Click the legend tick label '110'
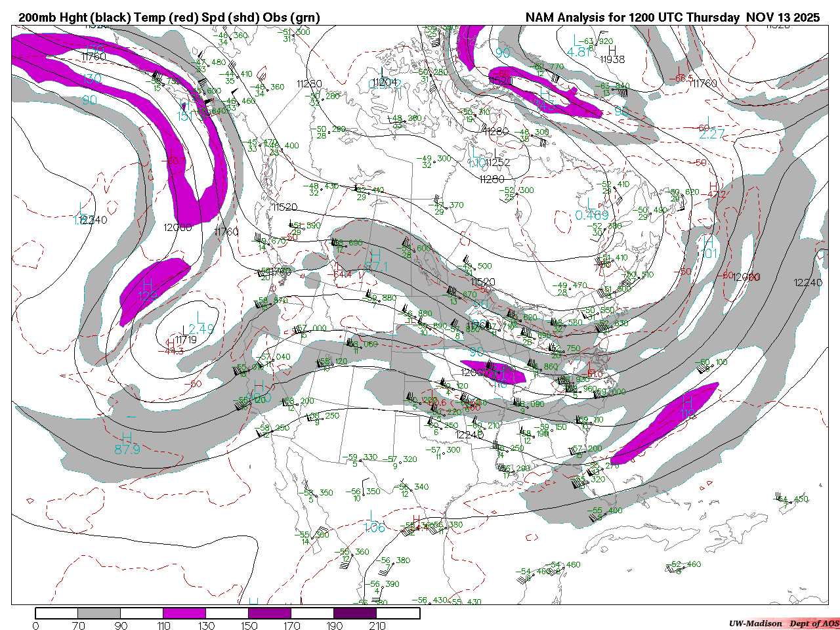This screenshot has width=840, height=630. (163, 625)
